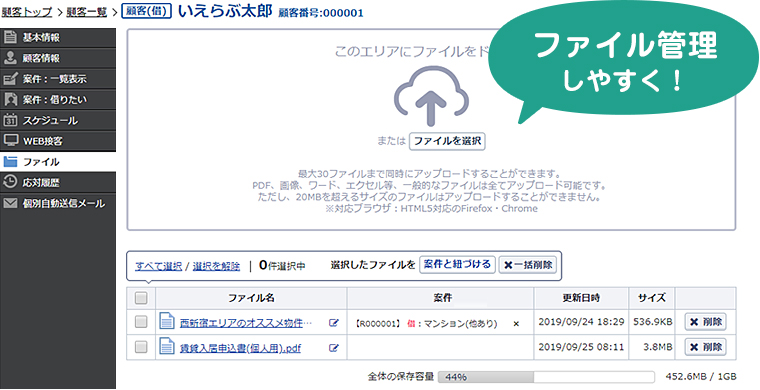
Task: Open the WEB接客 menu item
Action: [x=58, y=141]
